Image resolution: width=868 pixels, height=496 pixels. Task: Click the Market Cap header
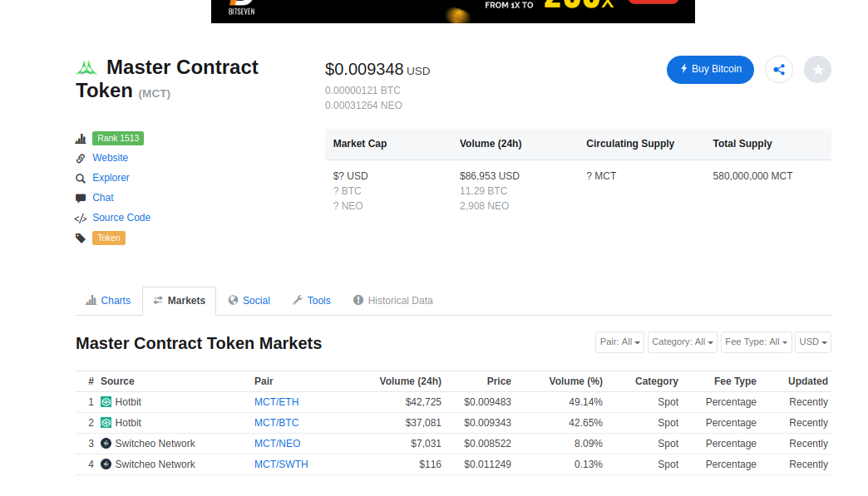(x=360, y=144)
